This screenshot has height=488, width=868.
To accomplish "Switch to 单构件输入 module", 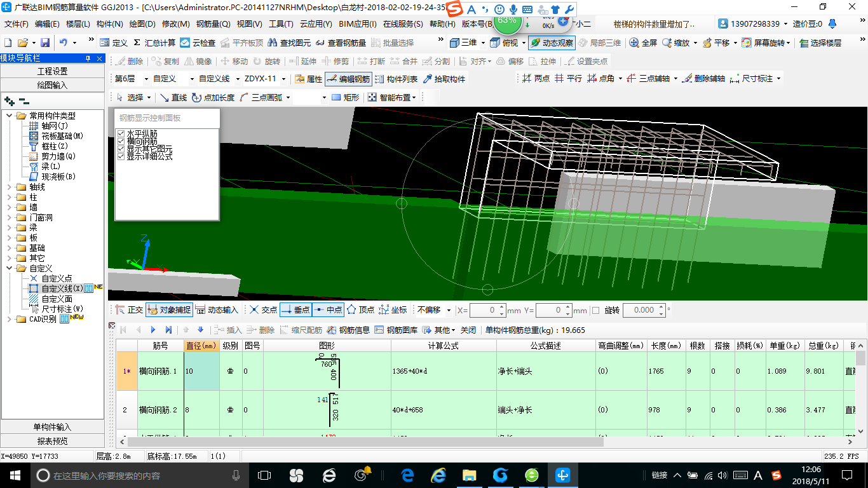I will tap(52, 427).
